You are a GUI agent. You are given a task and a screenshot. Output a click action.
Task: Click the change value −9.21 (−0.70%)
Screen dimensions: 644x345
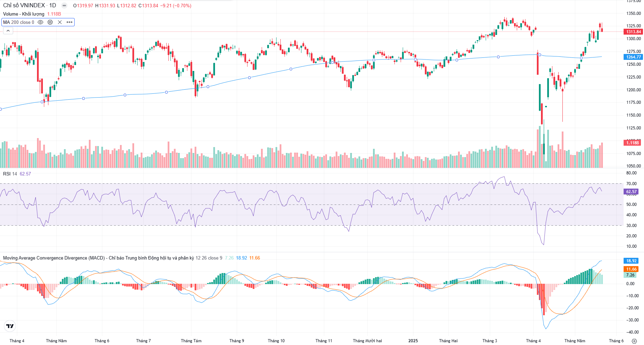(176, 6)
